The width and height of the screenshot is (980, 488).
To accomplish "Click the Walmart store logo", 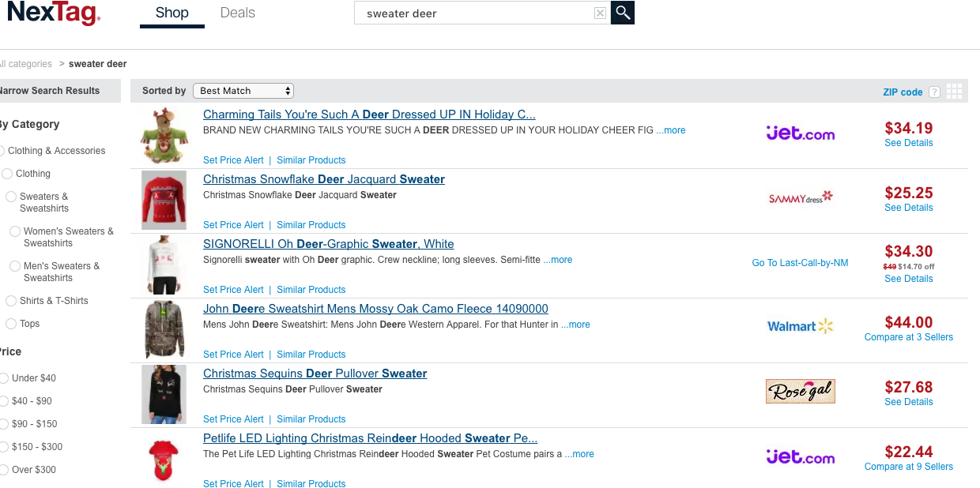I will 801,326.
